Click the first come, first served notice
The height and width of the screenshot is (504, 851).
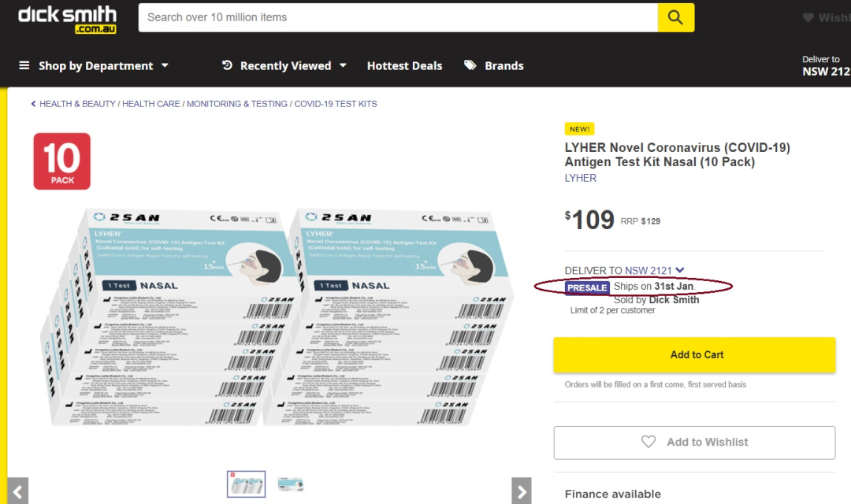[655, 384]
